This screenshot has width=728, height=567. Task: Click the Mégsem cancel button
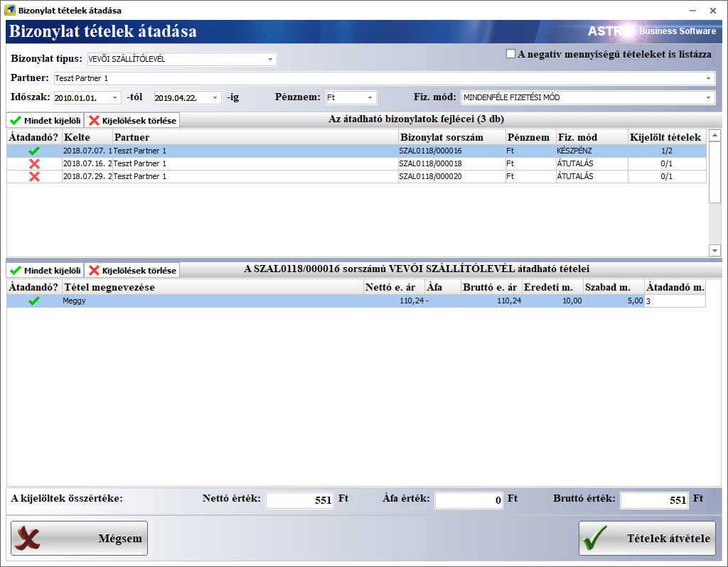tap(79, 539)
